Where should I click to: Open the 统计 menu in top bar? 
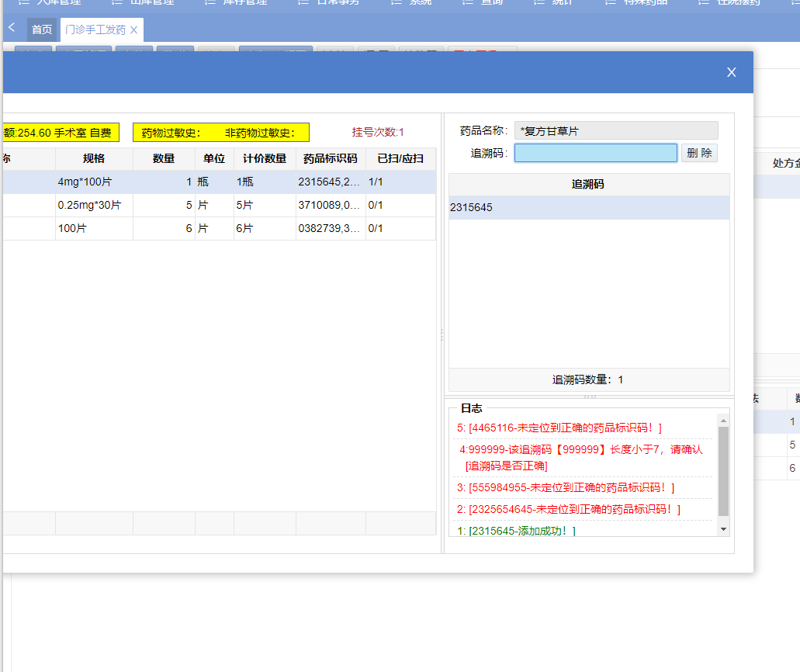pyautogui.click(x=554, y=2)
